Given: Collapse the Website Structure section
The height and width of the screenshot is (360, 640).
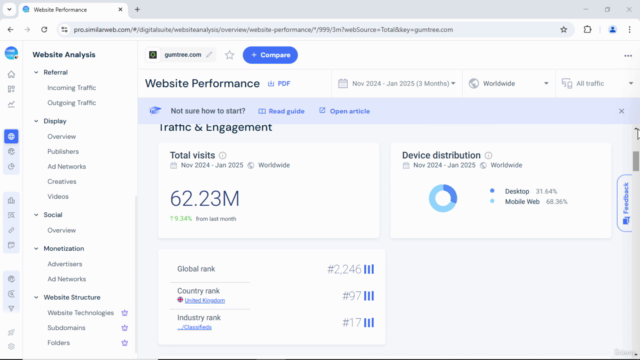Looking at the screenshot, I should (x=36, y=298).
